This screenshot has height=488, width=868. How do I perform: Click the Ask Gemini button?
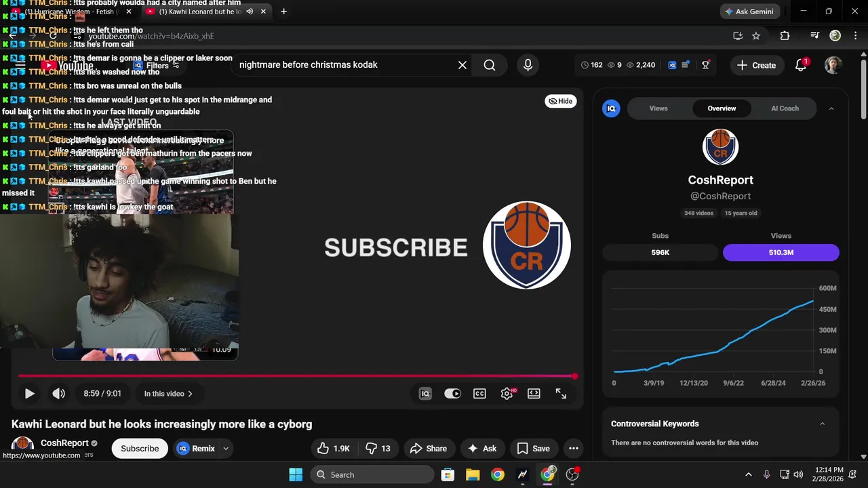(749, 12)
